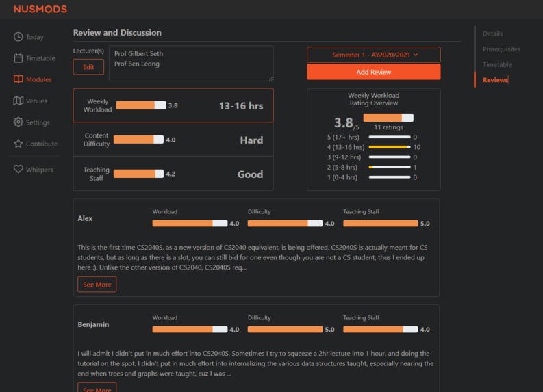Click Alex's Teaching Staff rating bar

coord(381,224)
